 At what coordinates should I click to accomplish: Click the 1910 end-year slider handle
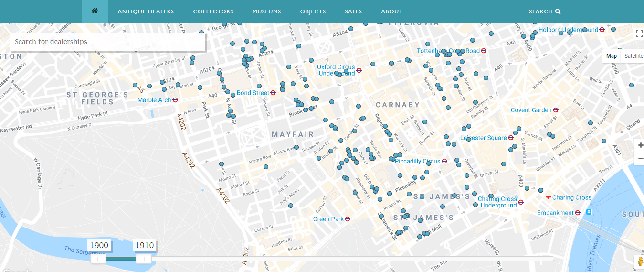click(143, 259)
